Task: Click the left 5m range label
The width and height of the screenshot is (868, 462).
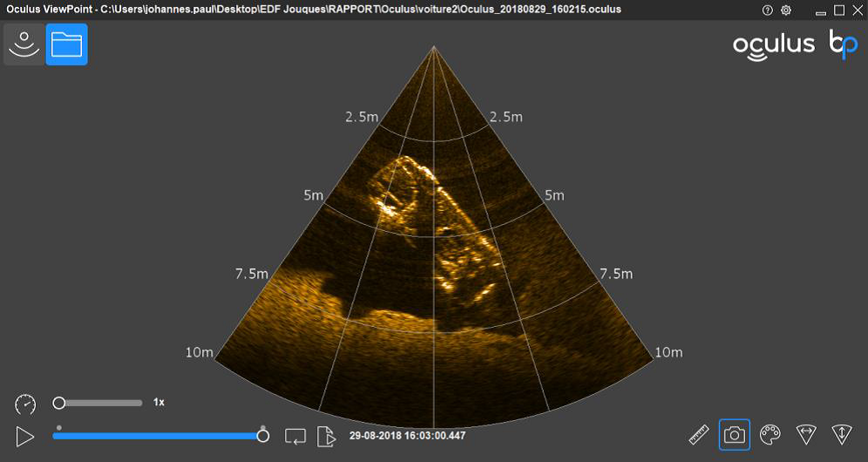Action: (x=314, y=195)
